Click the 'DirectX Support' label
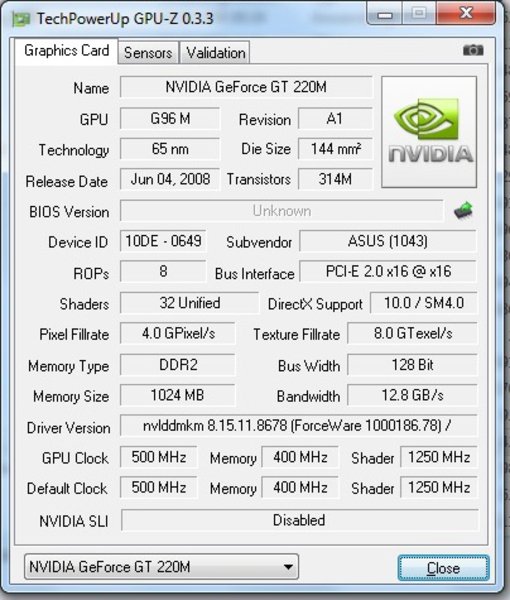The height and width of the screenshot is (600, 510). 315,305
